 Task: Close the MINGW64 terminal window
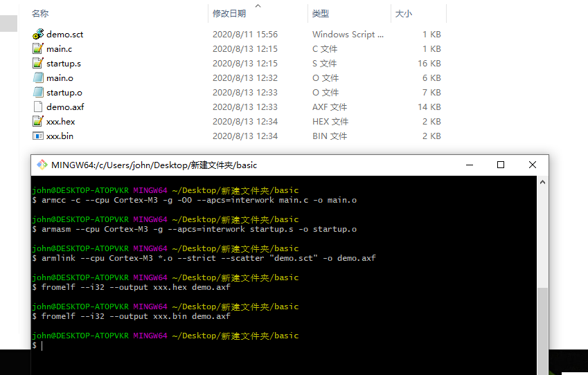pyautogui.click(x=533, y=165)
